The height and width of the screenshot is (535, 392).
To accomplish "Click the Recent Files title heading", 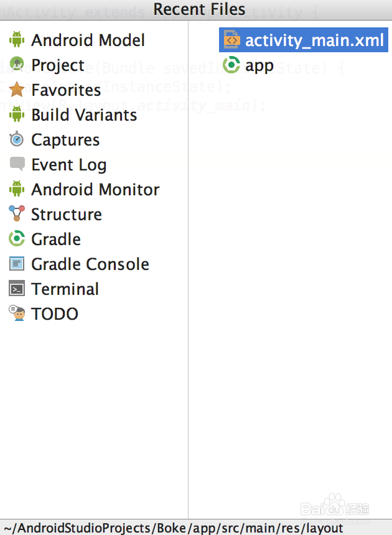I will 199,9.
